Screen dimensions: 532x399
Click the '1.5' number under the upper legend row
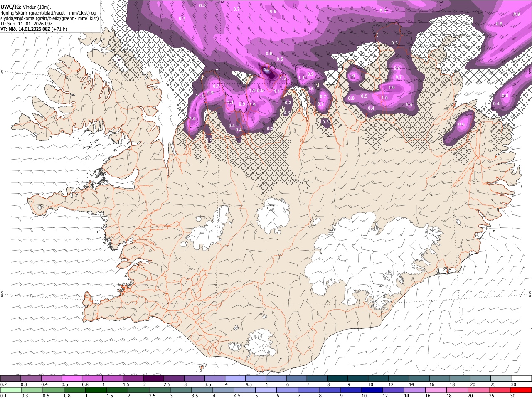(126, 384)
